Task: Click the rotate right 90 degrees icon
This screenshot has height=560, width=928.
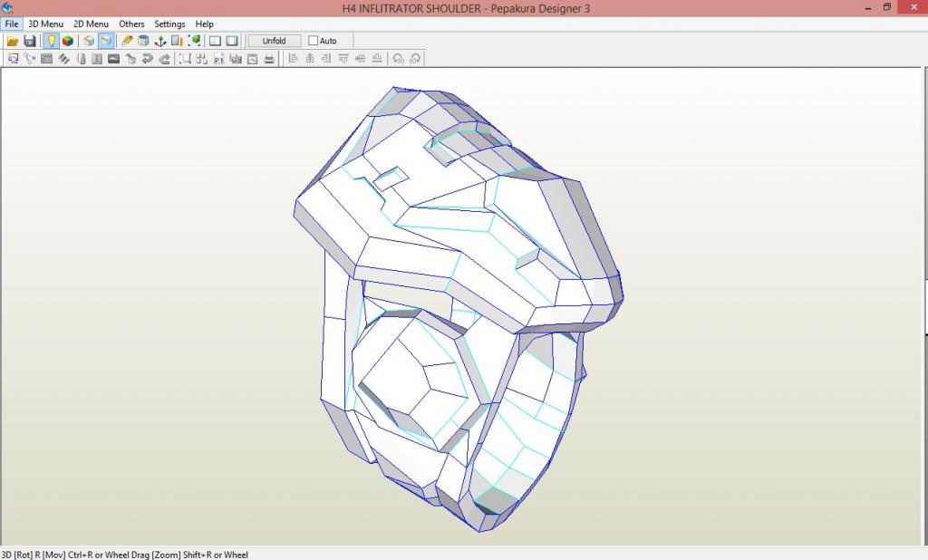Action: pyautogui.click(x=415, y=59)
